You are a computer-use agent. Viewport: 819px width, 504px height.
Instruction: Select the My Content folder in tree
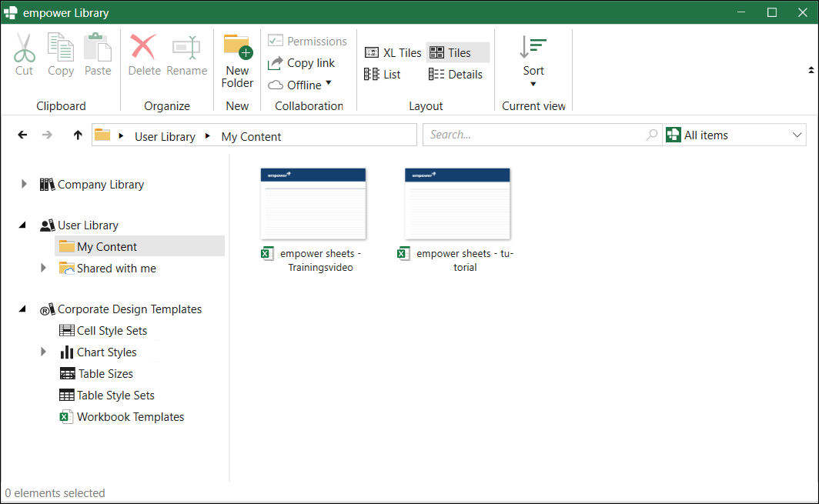click(140, 246)
